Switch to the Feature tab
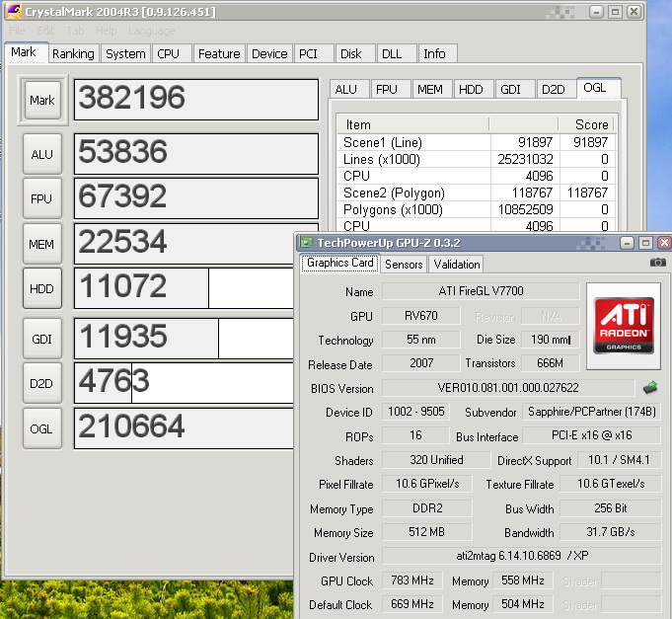Screen dimensions: 672x619 (x=219, y=53)
